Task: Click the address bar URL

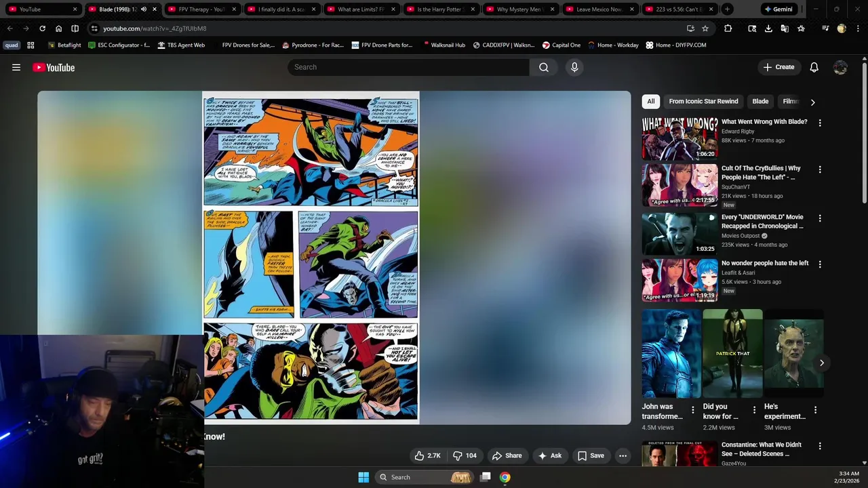Action: coord(155,28)
